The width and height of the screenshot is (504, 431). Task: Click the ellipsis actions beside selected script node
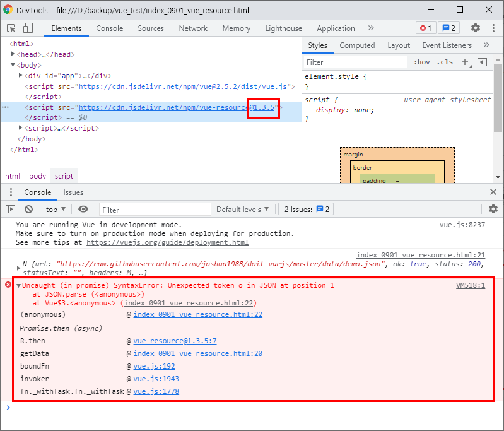[6, 107]
